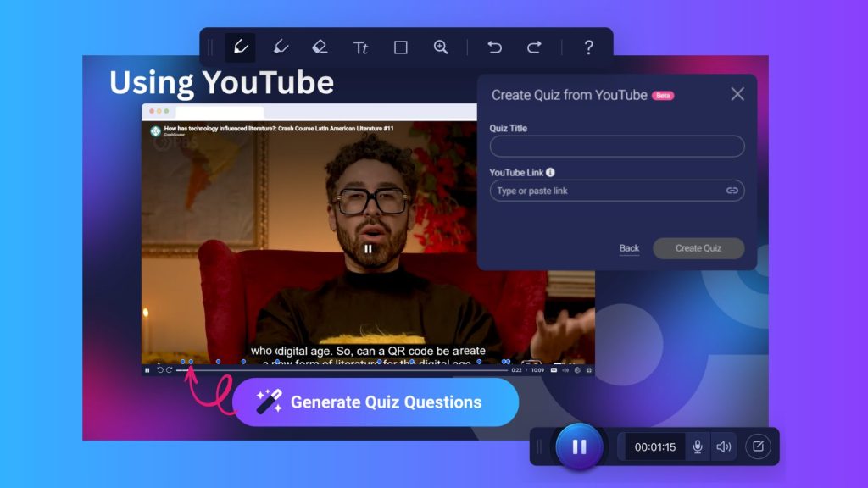
Task: Click the CrashCourse channel logo
Action: [x=156, y=131]
